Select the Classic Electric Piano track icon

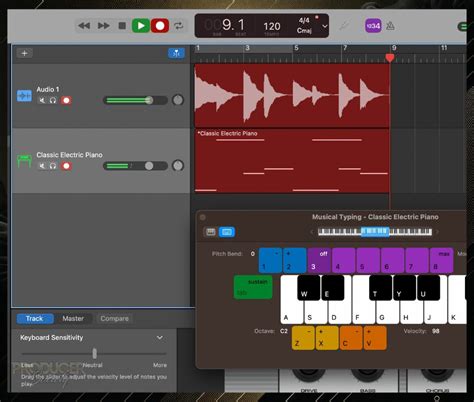[24, 161]
